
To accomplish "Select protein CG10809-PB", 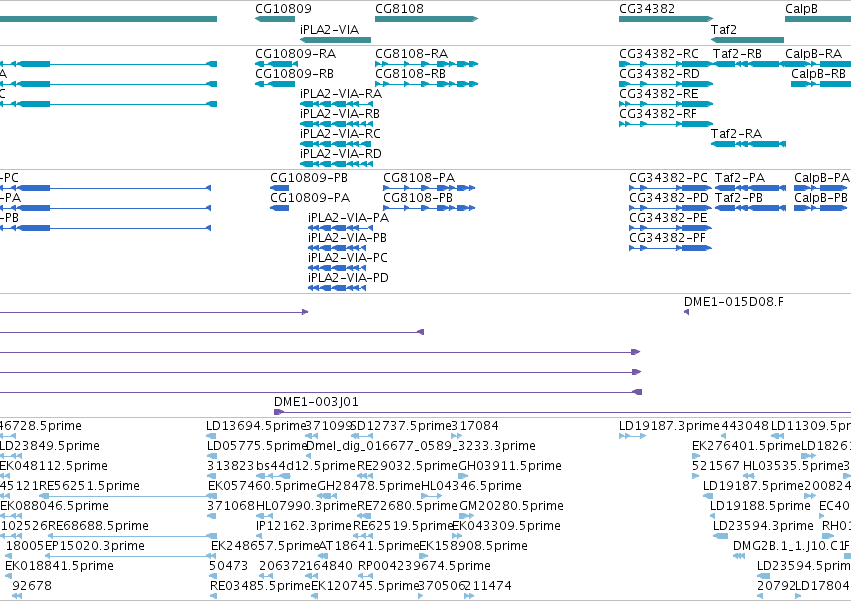I will pos(309,178).
